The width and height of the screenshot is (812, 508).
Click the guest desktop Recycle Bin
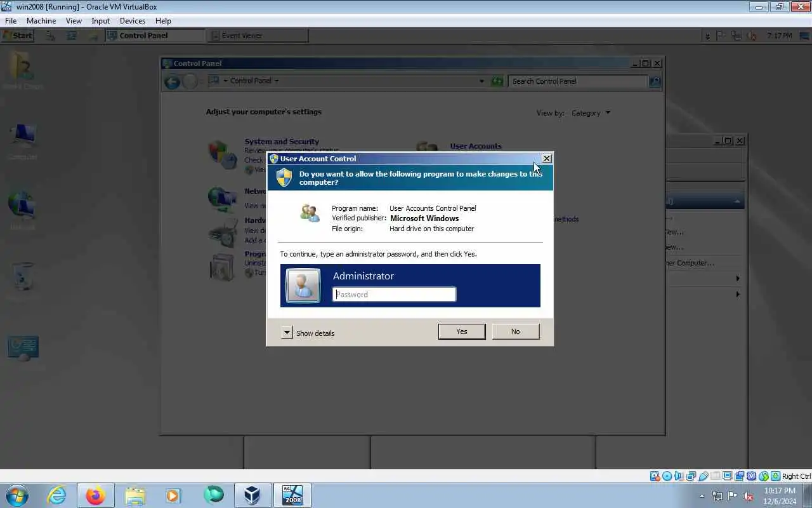(x=23, y=276)
